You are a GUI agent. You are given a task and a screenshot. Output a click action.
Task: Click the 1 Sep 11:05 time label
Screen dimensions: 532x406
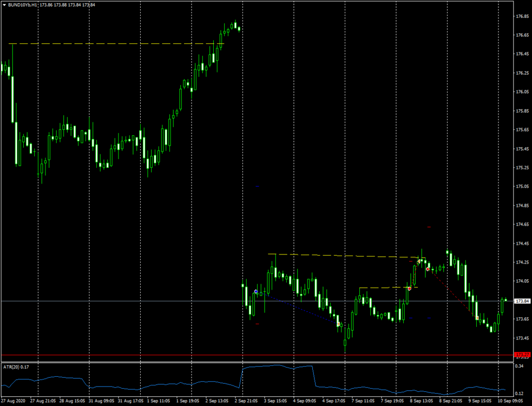(159, 401)
